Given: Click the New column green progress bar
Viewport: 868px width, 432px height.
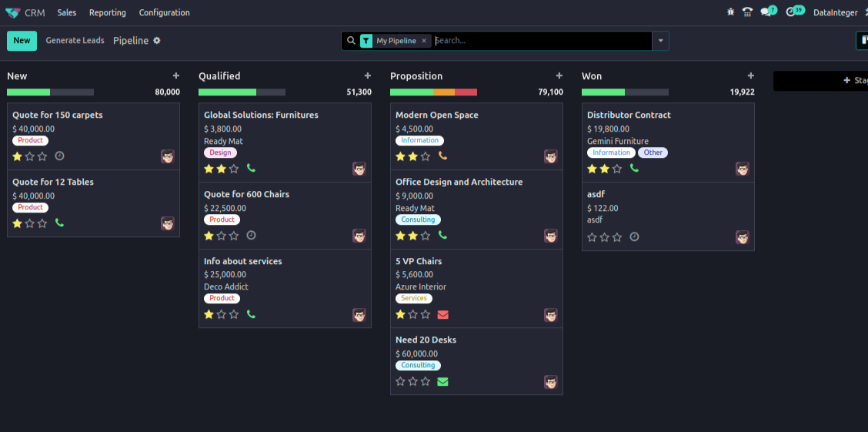Looking at the screenshot, I should click(x=28, y=92).
